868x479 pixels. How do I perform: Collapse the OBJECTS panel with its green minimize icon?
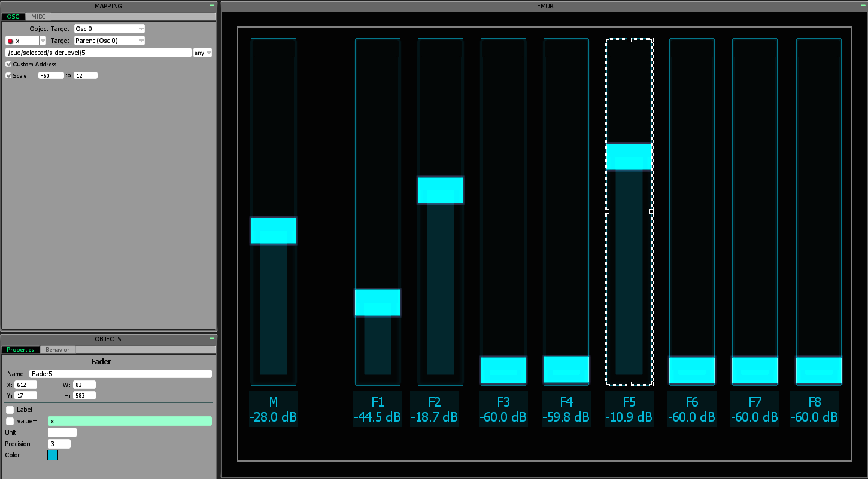tap(212, 338)
